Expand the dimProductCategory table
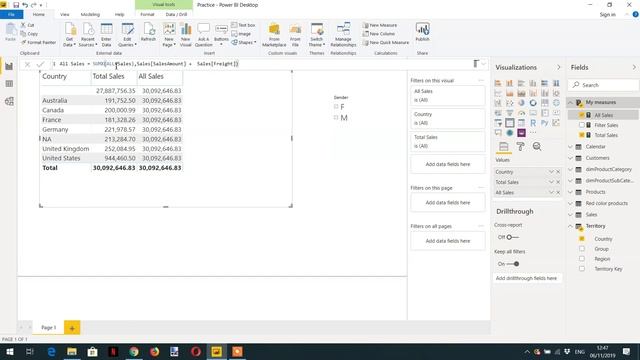Image resolution: width=640 pixels, height=360 pixels. click(x=571, y=169)
